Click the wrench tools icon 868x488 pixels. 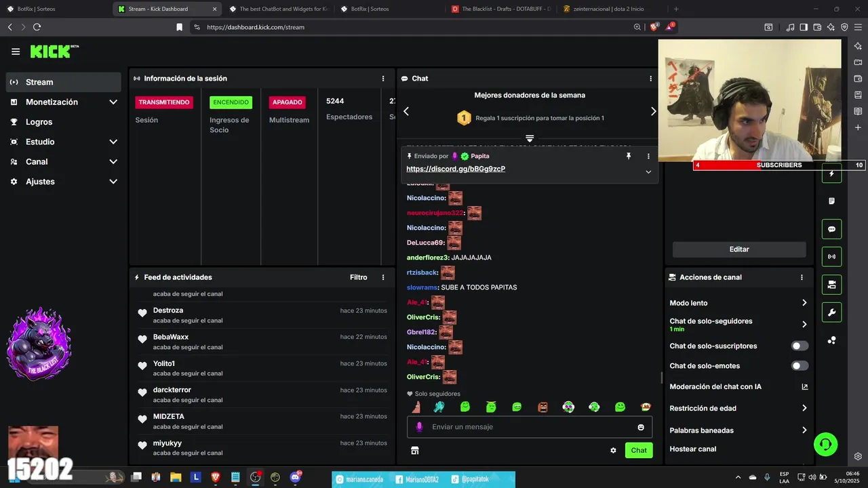pos(832,312)
